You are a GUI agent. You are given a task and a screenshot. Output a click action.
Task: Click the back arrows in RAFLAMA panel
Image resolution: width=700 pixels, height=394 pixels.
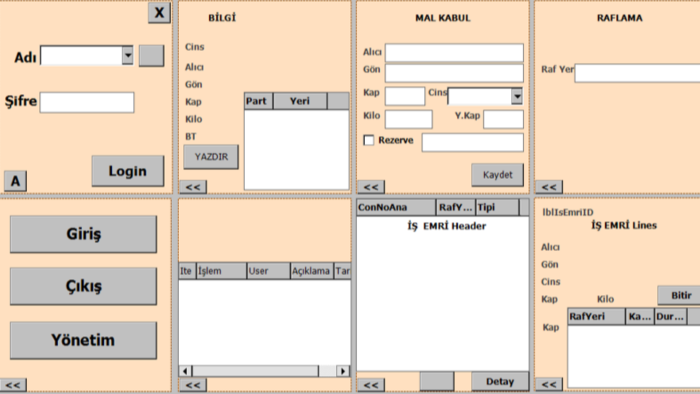click(x=549, y=187)
